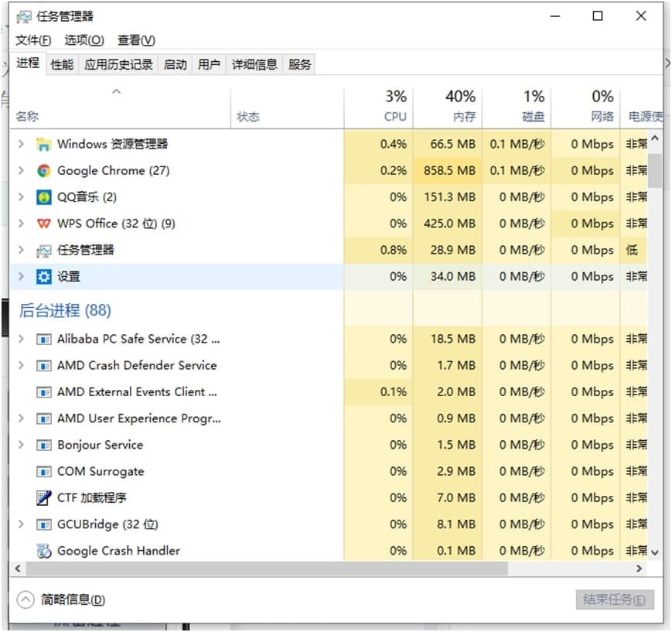672x632 pixels.
Task: Select the Windows 资源管理器 folder icon
Action: 44,145
